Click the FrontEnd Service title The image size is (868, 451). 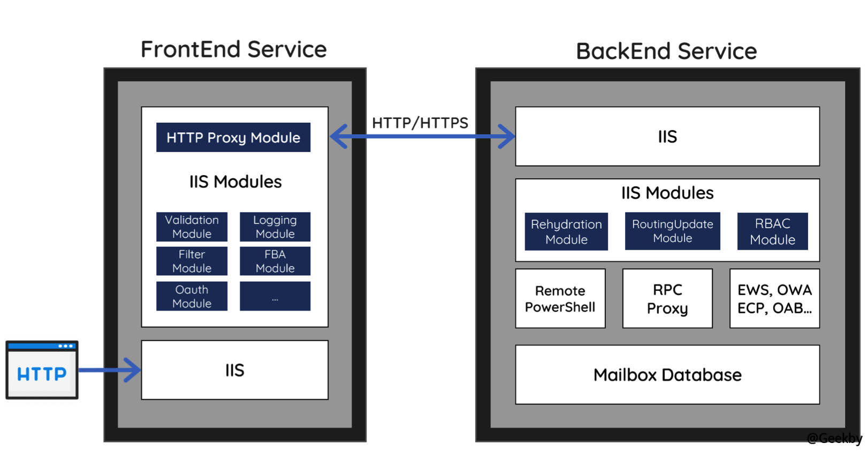click(x=233, y=49)
